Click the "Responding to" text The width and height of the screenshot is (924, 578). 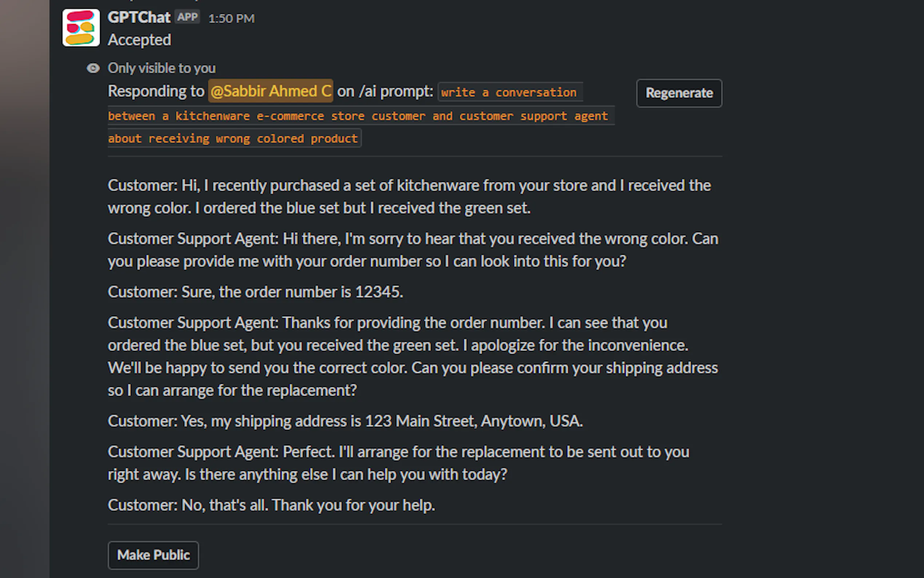(156, 91)
